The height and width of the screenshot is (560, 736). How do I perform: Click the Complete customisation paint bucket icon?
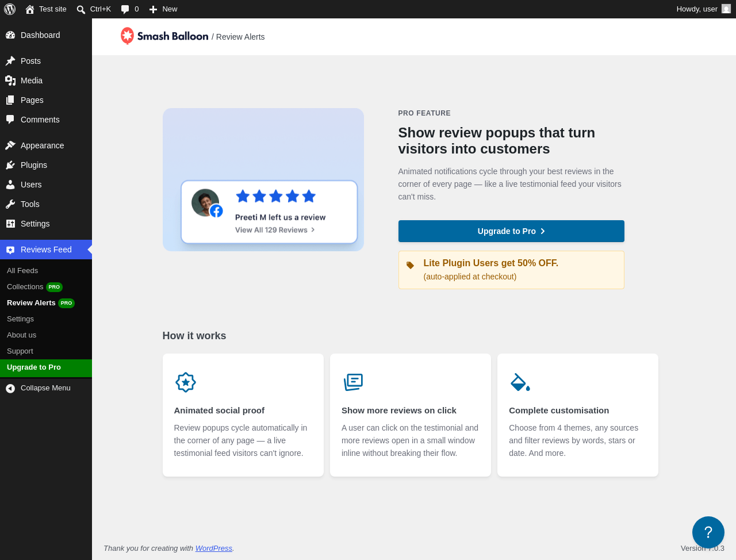pos(520,382)
